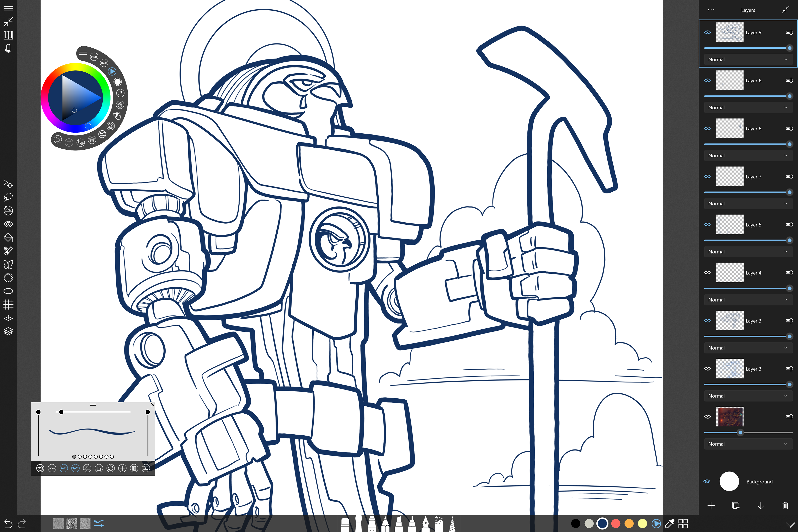Image resolution: width=798 pixels, height=532 pixels.
Task: Hide Layer 7 with its eye icon
Action: pos(707,176)
